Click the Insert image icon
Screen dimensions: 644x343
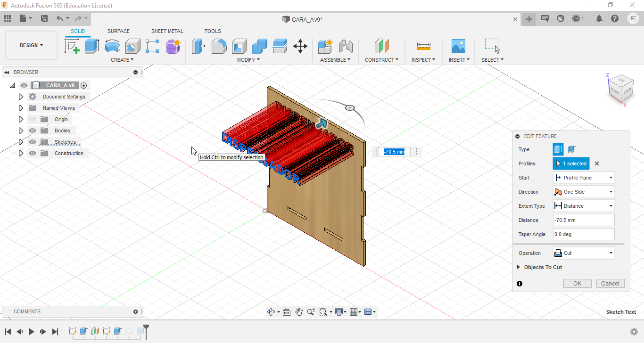click(458, 46)
